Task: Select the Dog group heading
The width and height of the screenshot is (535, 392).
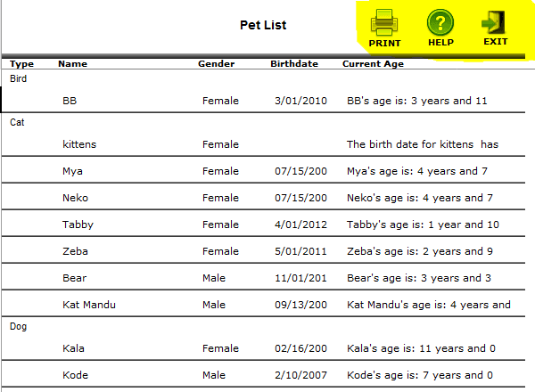Action: pyautogui.click(x=18, y=326)
